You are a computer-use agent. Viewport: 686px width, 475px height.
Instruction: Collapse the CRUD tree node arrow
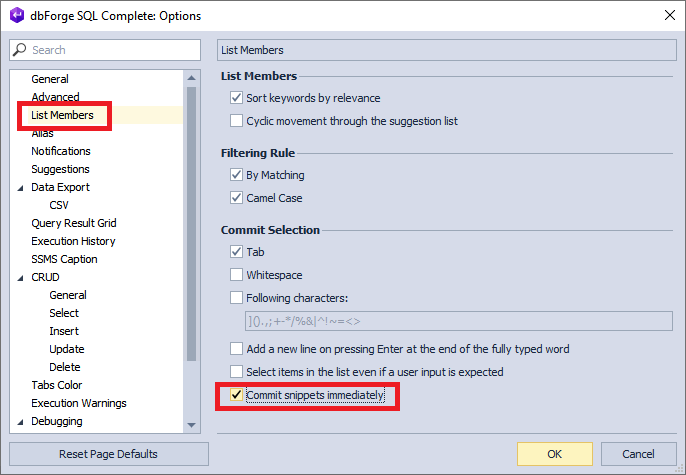coord(20,278)
